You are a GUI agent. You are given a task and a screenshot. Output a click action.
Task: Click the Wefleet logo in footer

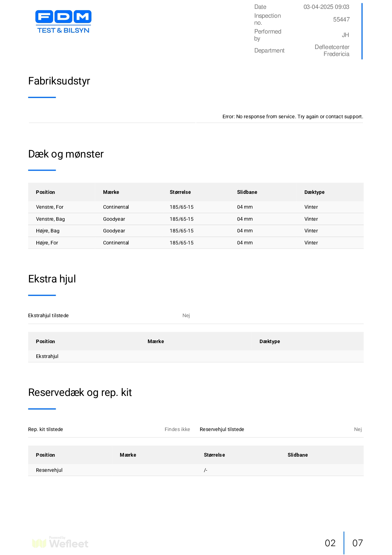pyautogui.click(x=60, y=543)
